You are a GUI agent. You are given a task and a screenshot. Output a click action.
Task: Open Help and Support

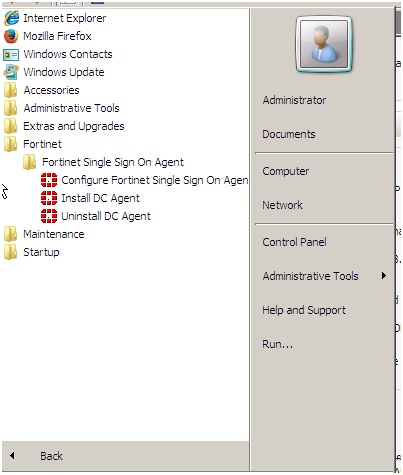[x=304, y=310]
